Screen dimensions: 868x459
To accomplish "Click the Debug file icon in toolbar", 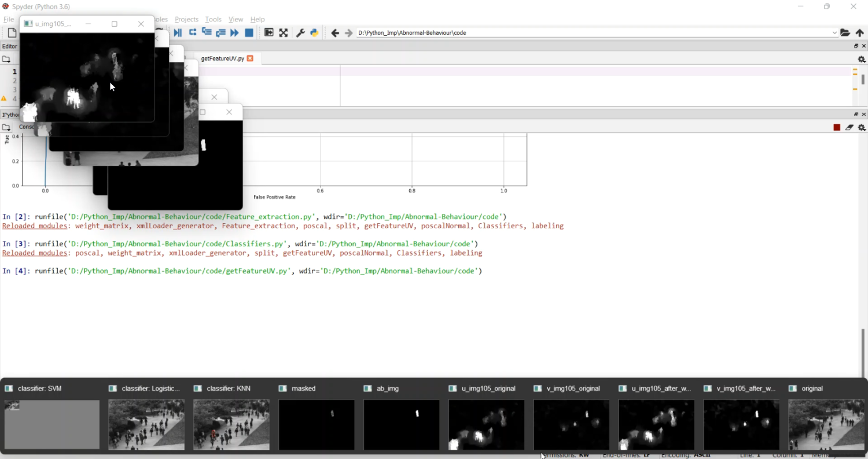I will 178,33.
